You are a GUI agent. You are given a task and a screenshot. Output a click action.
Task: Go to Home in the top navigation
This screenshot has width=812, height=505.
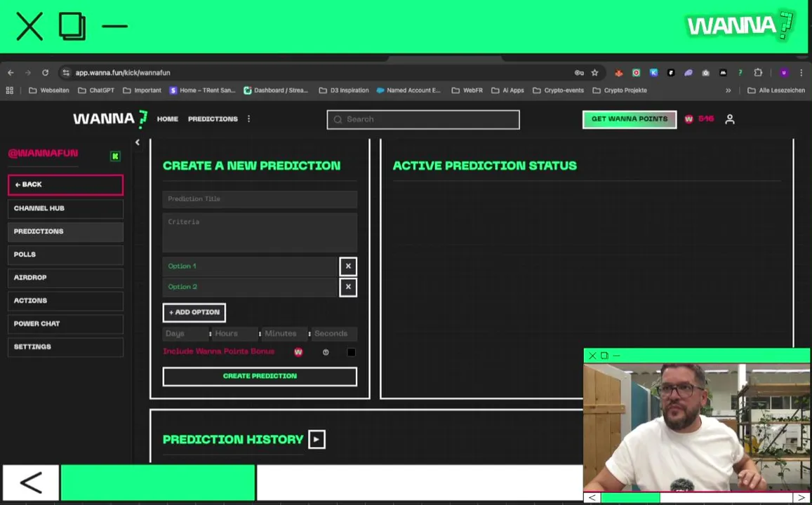(x=167, y=119)
